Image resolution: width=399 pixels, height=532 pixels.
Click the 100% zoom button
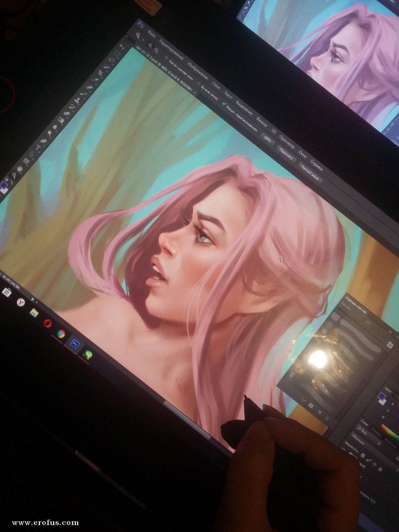[268, 140]
